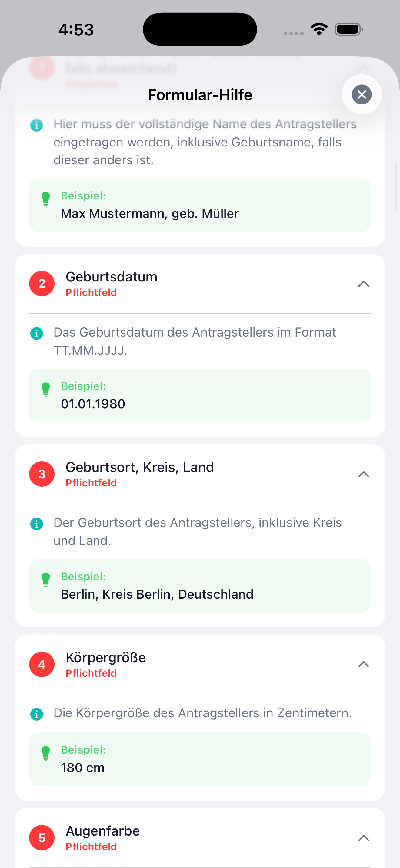The width and height of the screenshot is (400, 868).
Task: Tap lightbulb icon in 180 cm example
Action: click(x=46, y=753)
